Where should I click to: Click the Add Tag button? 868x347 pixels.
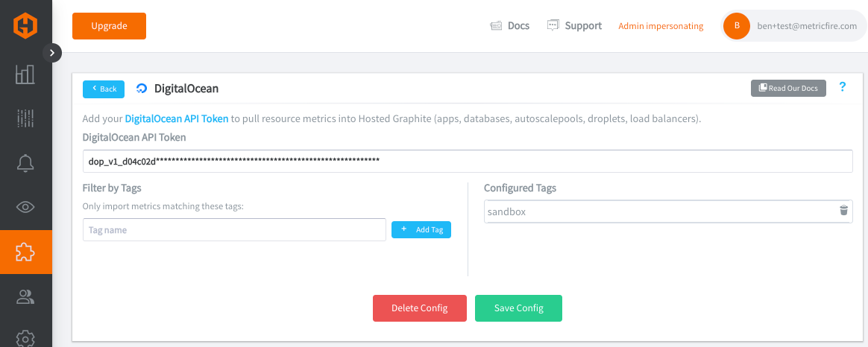click(421, 230)
